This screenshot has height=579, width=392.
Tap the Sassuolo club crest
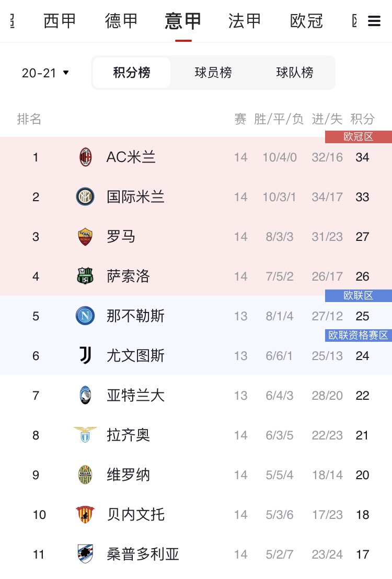point(85,276)
